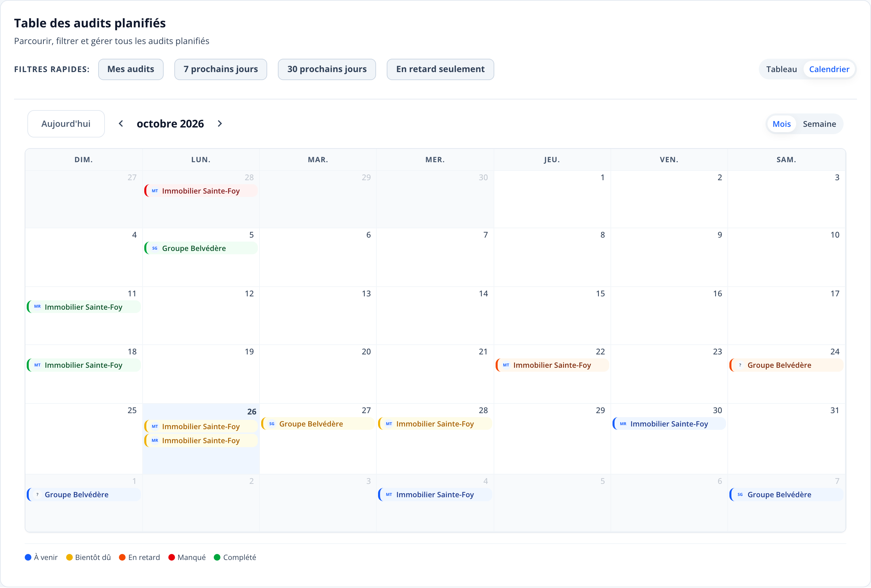Click the Aujourd'hui button

coord(66,124)
